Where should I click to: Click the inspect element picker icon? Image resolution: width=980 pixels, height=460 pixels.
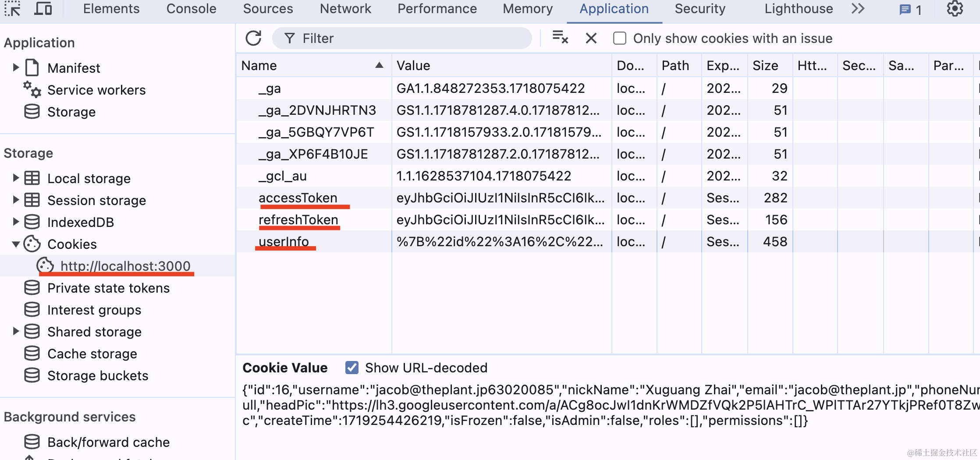[13, 9]
